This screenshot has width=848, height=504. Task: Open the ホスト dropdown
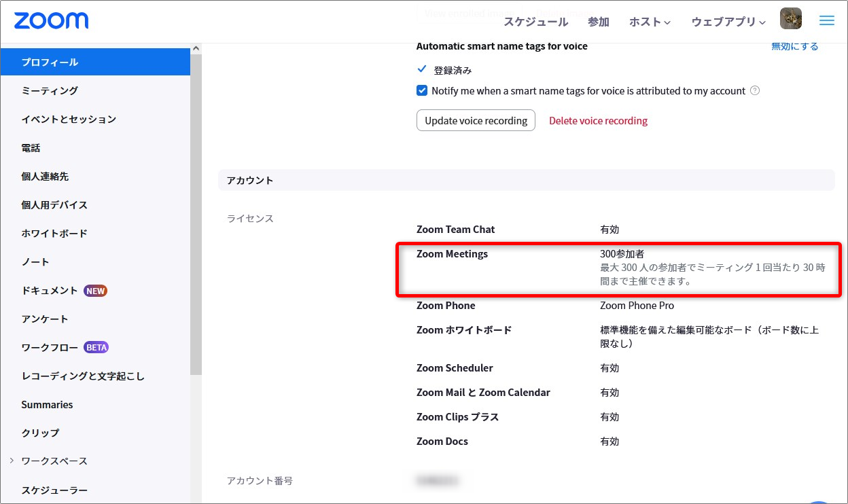(650, 22)
